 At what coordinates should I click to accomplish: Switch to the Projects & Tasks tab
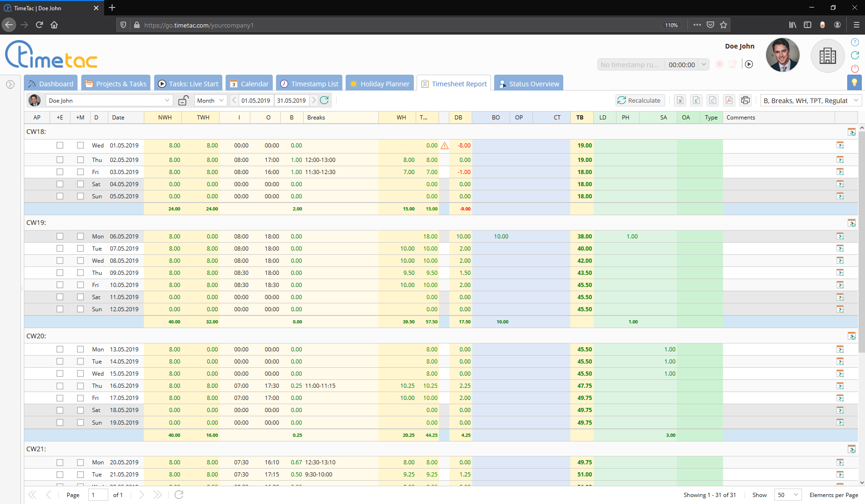click(116, 84)
